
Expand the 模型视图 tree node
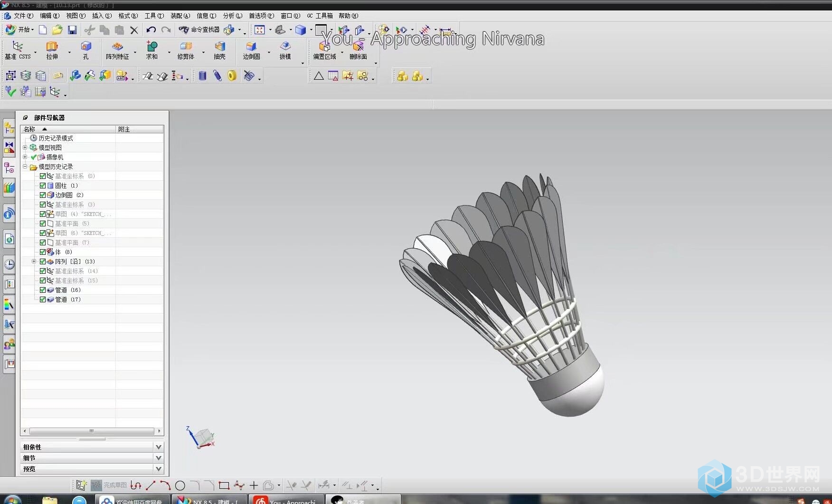point(25,148)
